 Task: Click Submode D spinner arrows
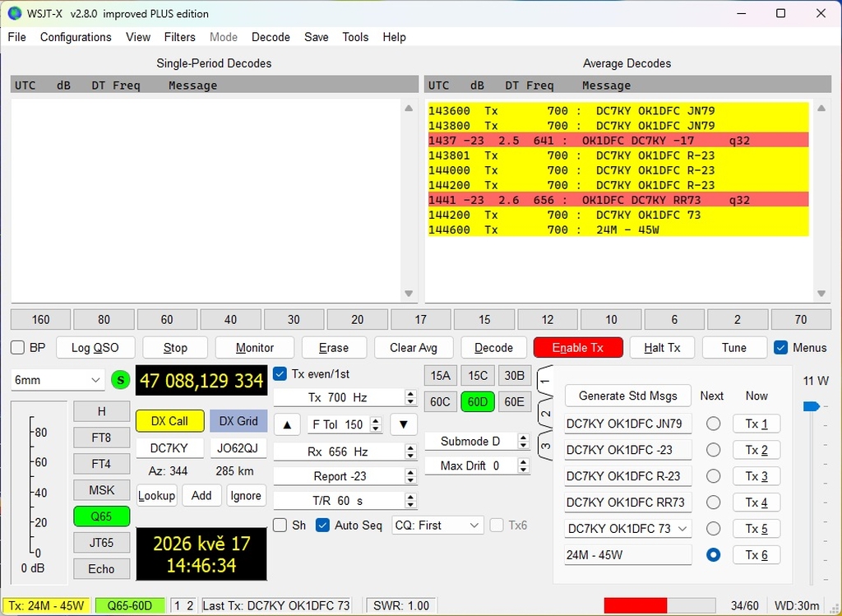524,442
